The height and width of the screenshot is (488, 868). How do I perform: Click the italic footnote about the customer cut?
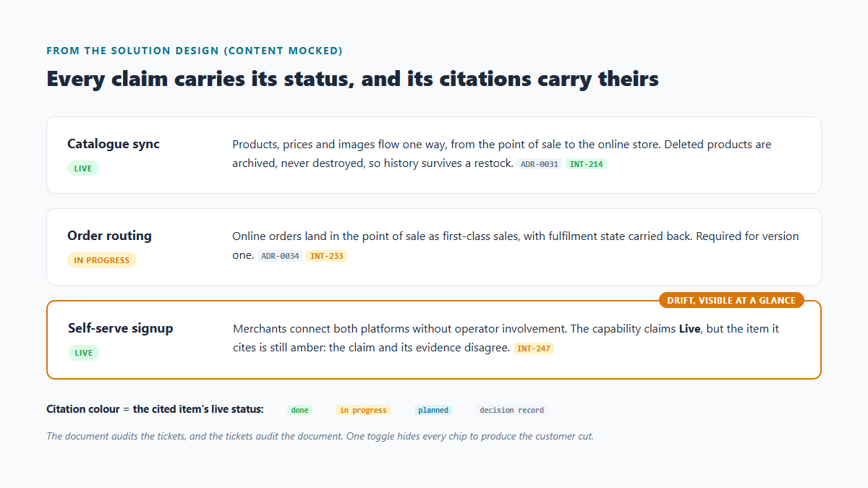tap(320, 437)
